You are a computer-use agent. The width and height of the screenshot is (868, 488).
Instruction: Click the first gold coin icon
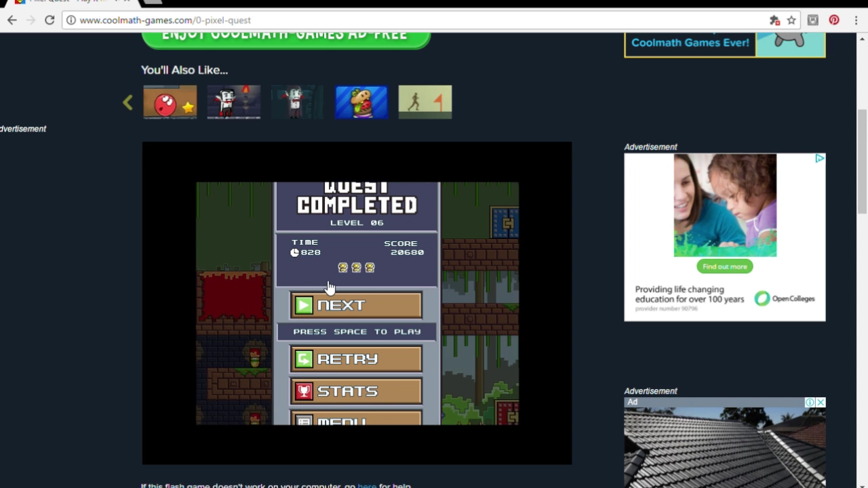[x=343, y=268]
